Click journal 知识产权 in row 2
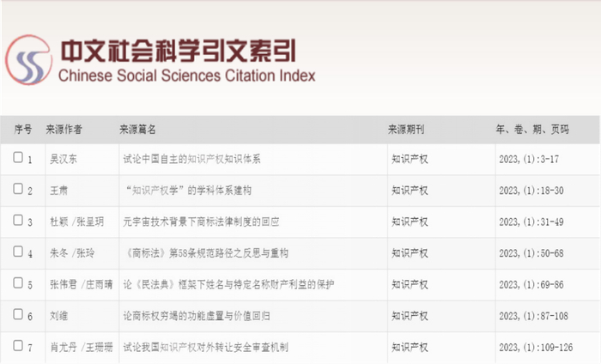This screenshot has height=364, width=601. coord(410,191)
